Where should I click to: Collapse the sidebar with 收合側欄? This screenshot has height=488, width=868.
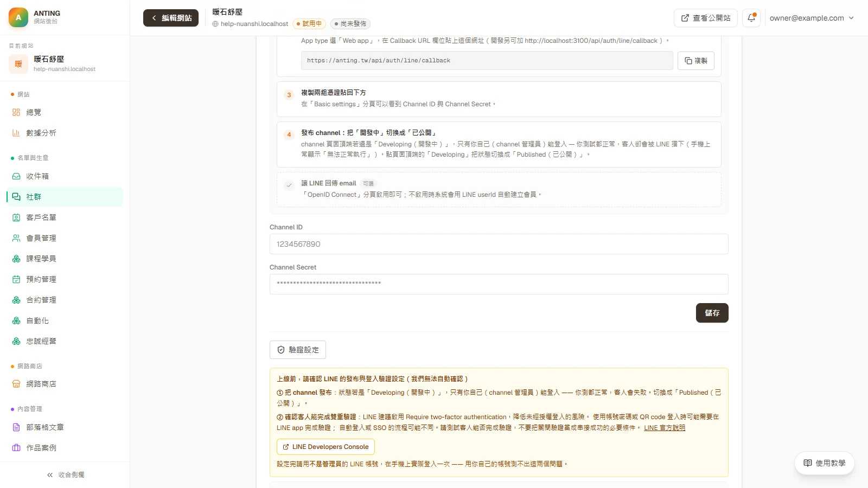[x=65, y=475]
